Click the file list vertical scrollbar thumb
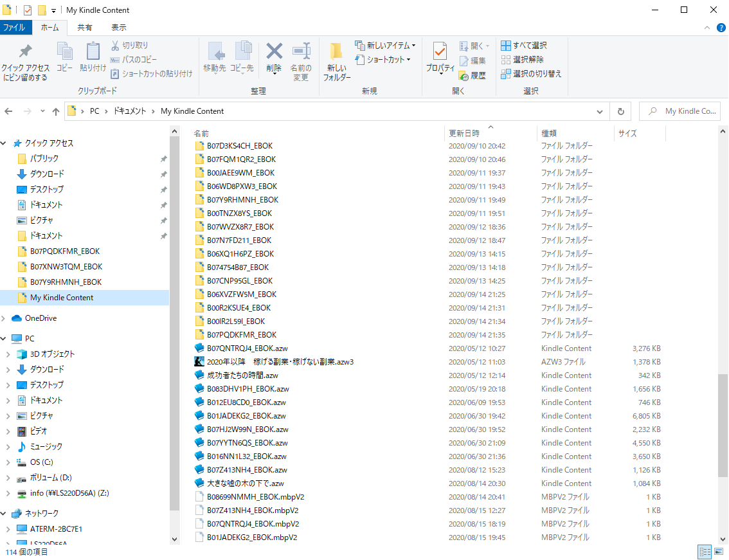 (723, 426)
